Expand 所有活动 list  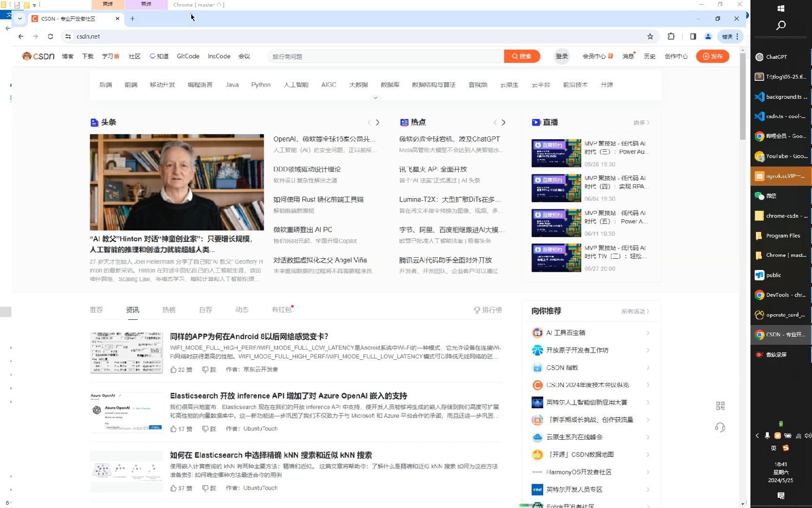tap(635, 311)
